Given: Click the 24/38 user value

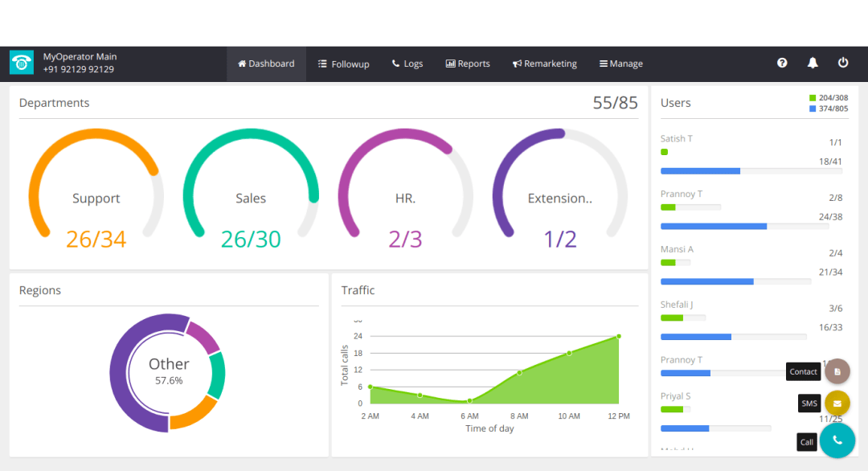Looking at the screenshot, I should tap(830, 217).
